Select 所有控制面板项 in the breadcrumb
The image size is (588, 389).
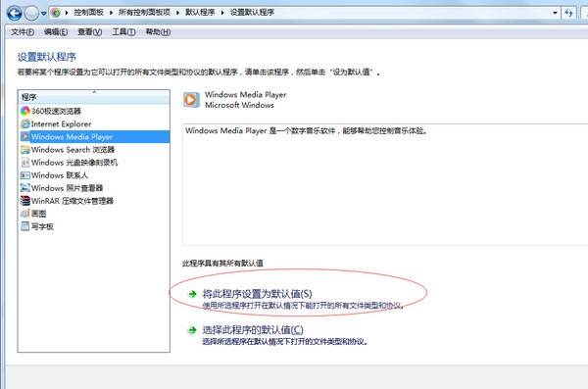pyautogui.click(x=144, y=13)
